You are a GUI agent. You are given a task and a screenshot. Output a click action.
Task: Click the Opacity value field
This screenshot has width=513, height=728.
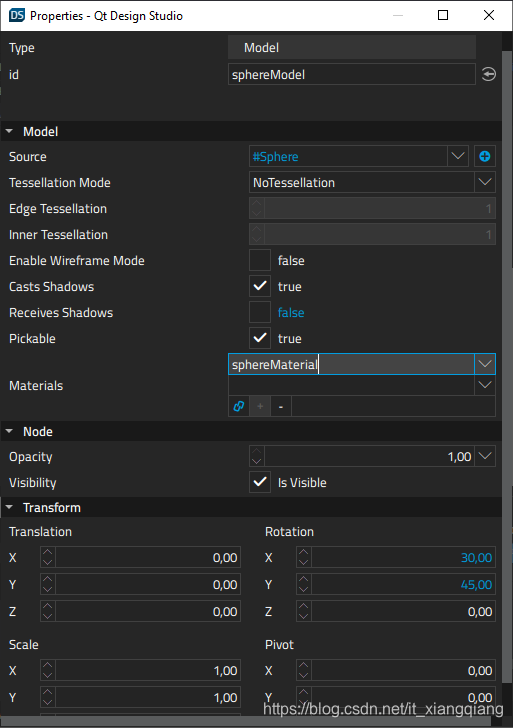point(369,456)
